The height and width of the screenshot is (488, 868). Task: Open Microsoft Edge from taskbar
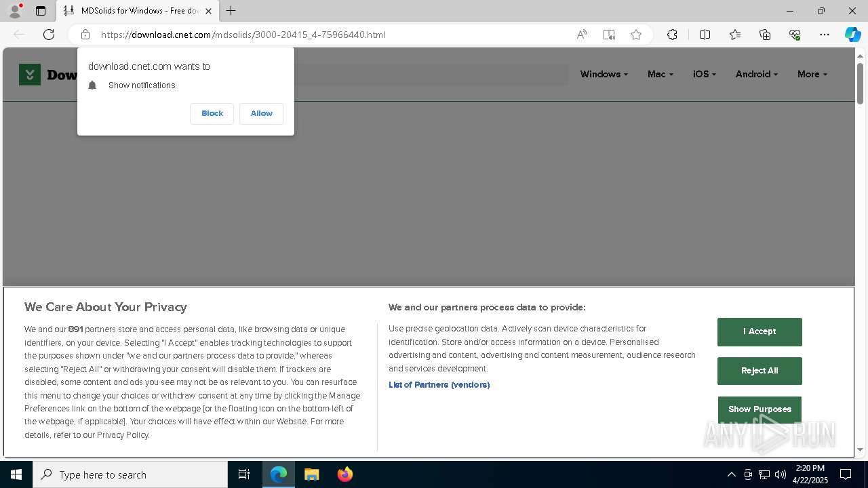[x=279, y=474]
